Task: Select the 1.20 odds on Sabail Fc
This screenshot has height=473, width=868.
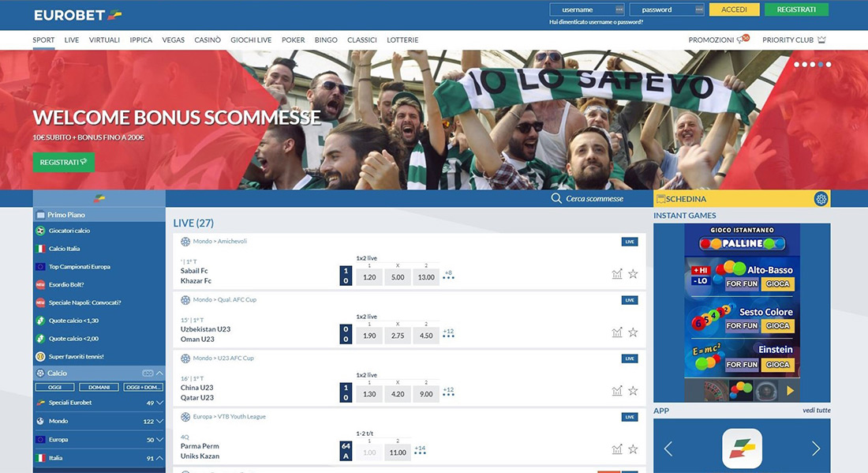Action: click(x=369, y=277)
